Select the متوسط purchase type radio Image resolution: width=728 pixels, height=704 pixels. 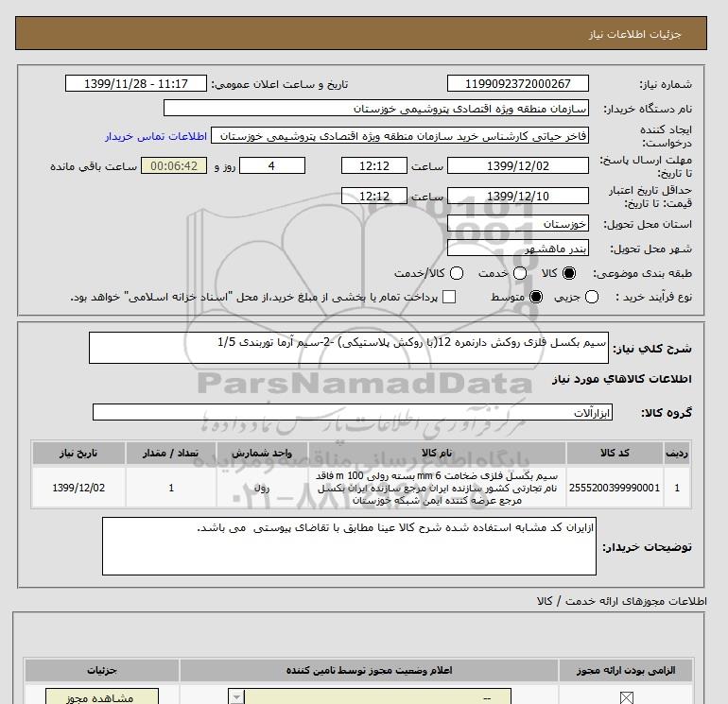point(536,297)
